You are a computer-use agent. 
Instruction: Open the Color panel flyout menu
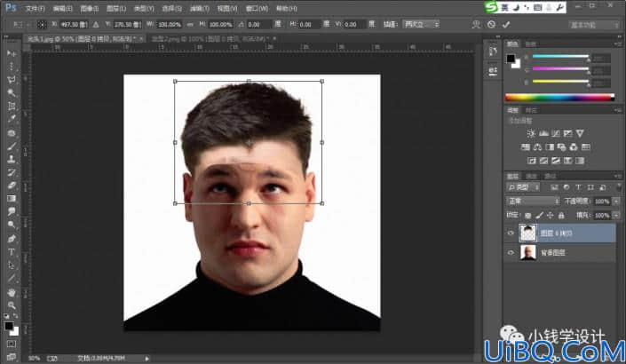(618, 44)
